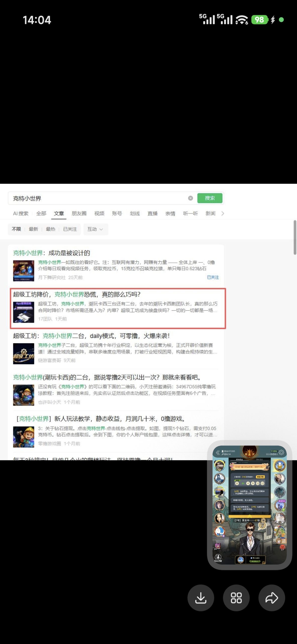
Task: Click author 也许叫小天
Action: point(49,402)
